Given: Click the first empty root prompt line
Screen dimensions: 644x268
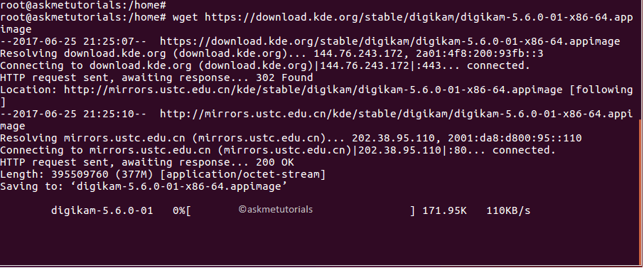Looking at the screenshot, I should 83,5.
